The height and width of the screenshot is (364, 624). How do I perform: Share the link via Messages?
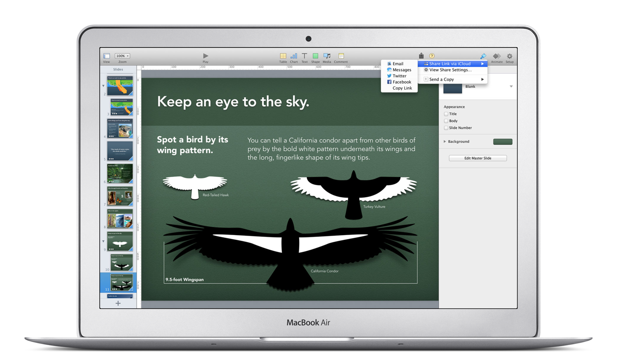coord(399,70)
